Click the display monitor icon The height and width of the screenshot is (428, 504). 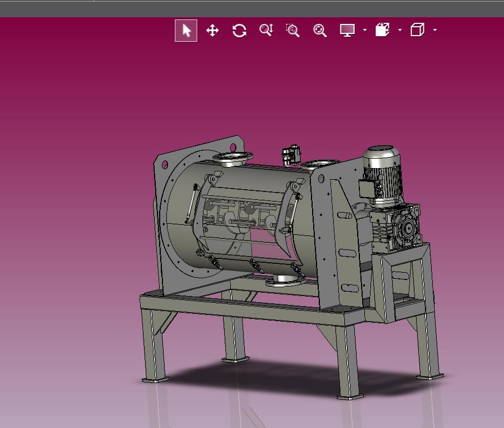348,30
